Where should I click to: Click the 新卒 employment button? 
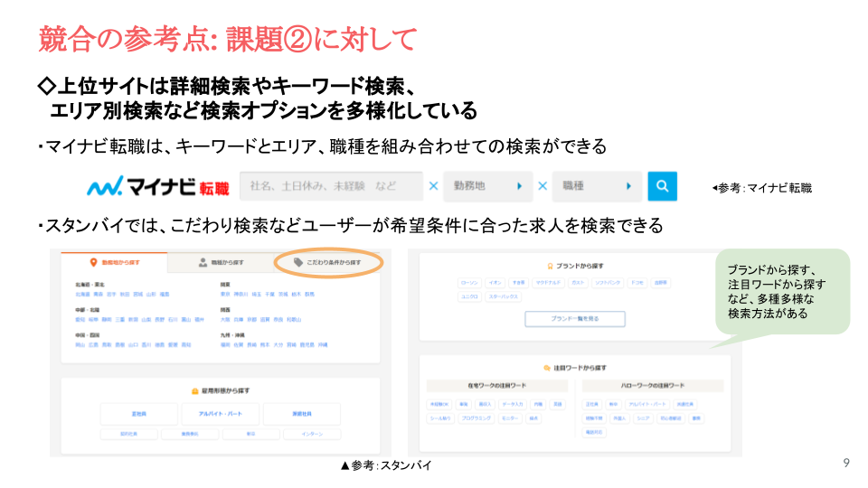[x=250, y=435]
